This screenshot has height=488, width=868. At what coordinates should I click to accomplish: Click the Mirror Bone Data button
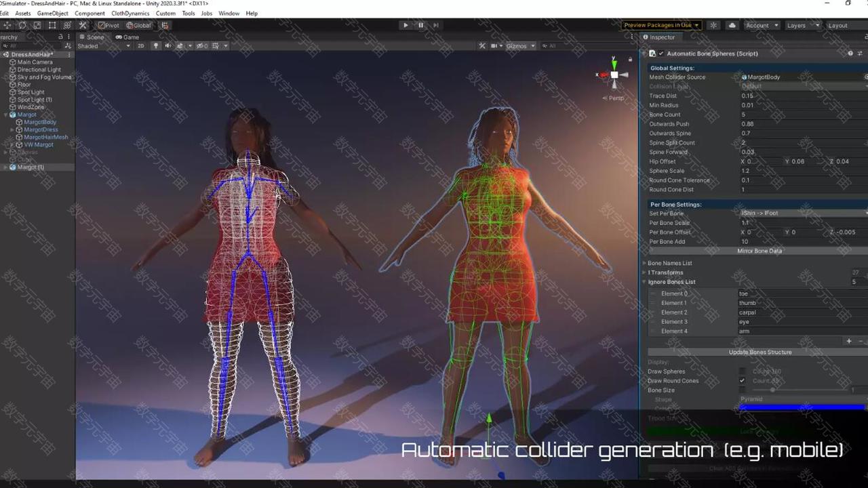point(759,251)
